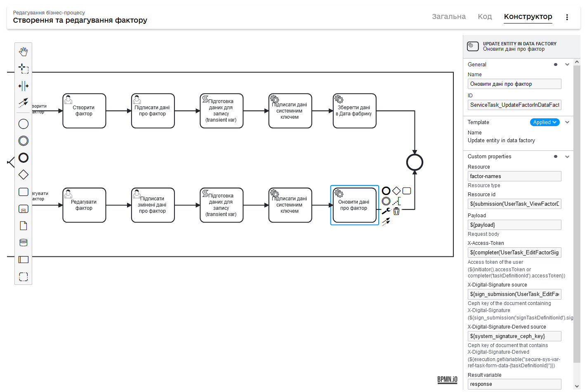The height and width of the screenshot is (392, 587).
Task: Create a group from the palette
Action: coord(24,276)
